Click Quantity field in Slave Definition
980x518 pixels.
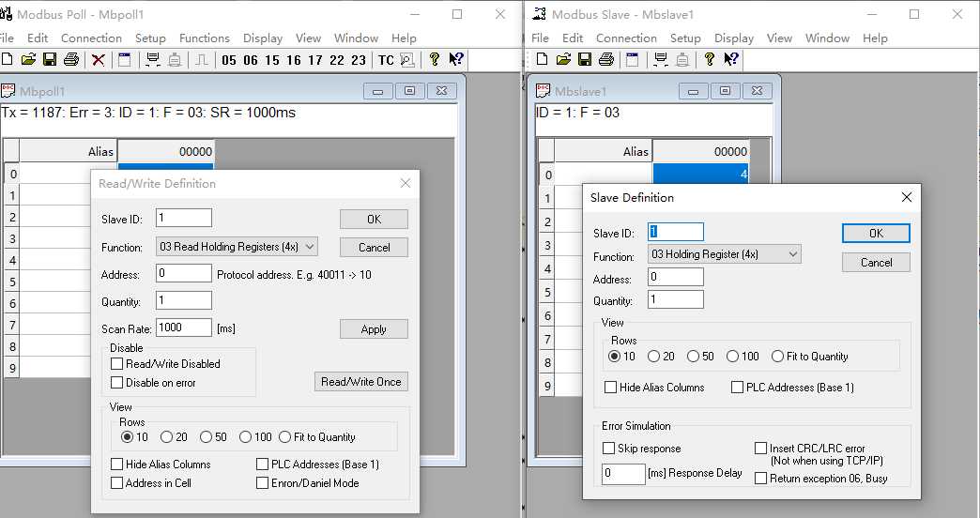[x=676, y=299]
